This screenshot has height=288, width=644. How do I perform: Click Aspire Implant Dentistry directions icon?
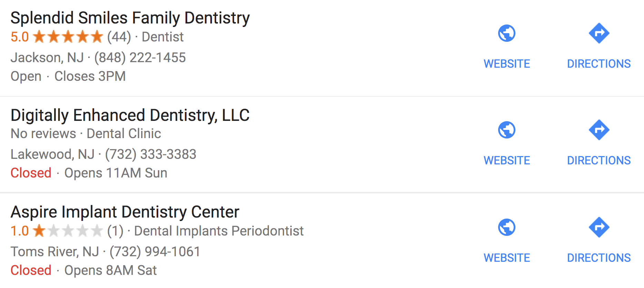pyautogui.click(x=599, y=228)
